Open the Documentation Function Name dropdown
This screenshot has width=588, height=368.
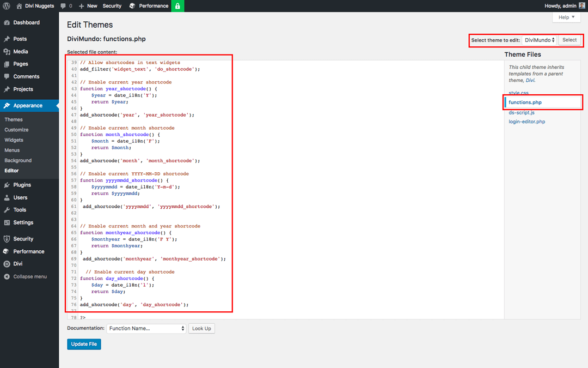tap(146, 328)
